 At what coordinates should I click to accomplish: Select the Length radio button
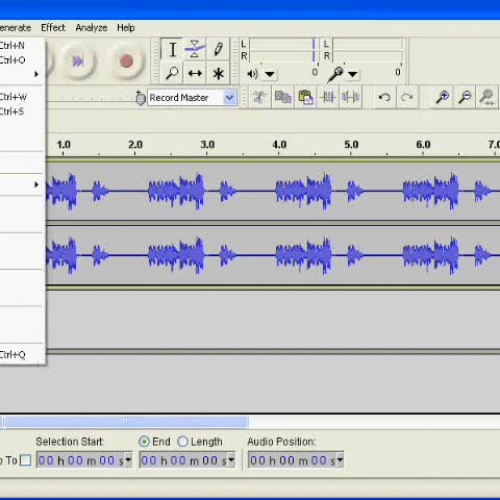[183, 442]
